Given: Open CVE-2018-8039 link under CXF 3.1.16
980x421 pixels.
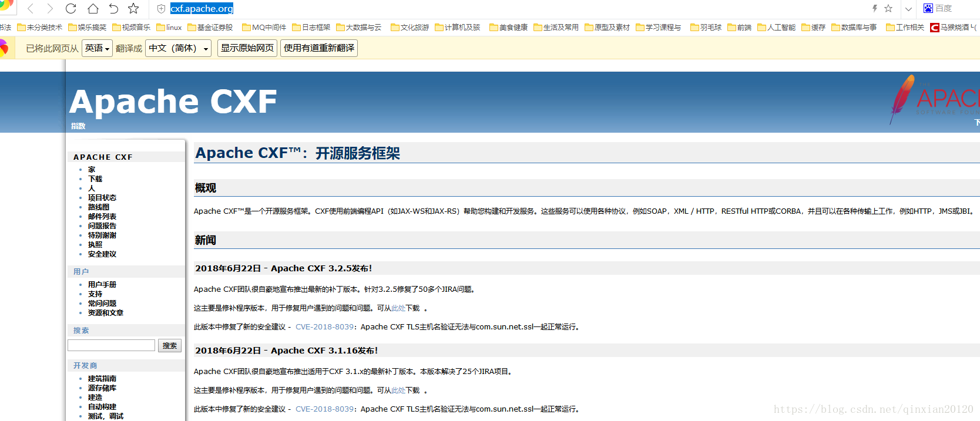Looking at the screenshot, I should point(324,409).
